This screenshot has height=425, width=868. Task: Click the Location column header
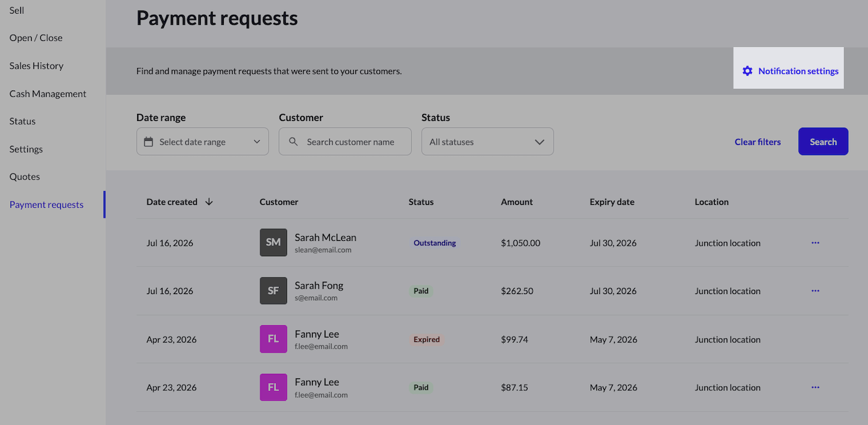coord(712,202)
